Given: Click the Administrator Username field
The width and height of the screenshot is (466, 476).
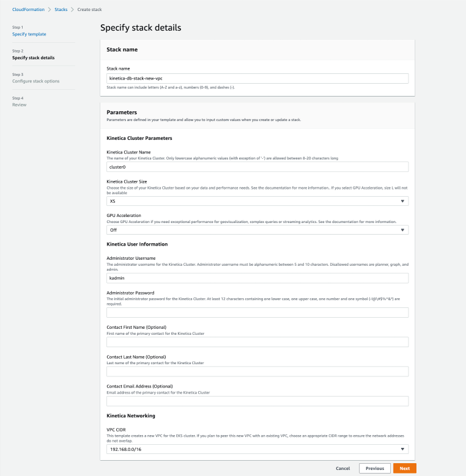Looking at the screenshot, I should click(257, 278).
